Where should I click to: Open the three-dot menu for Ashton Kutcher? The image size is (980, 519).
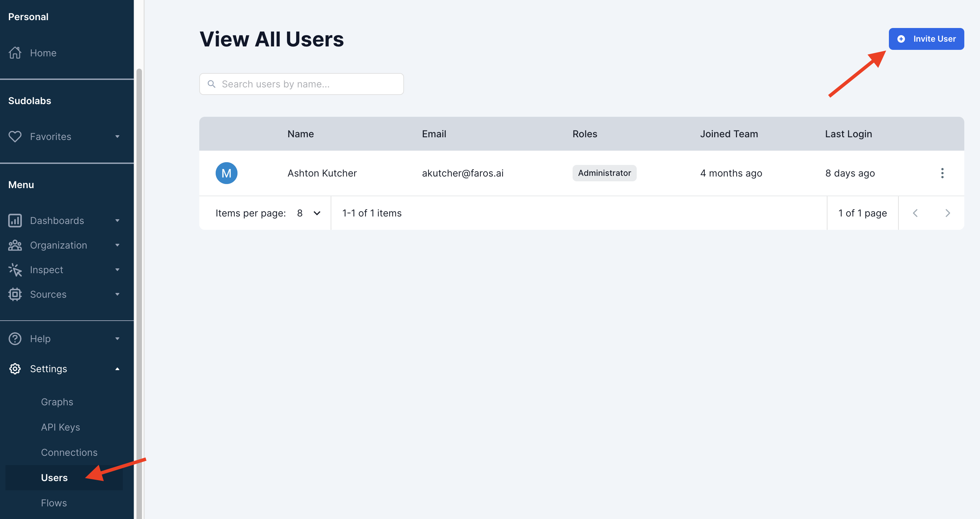(x=942, y=173)
